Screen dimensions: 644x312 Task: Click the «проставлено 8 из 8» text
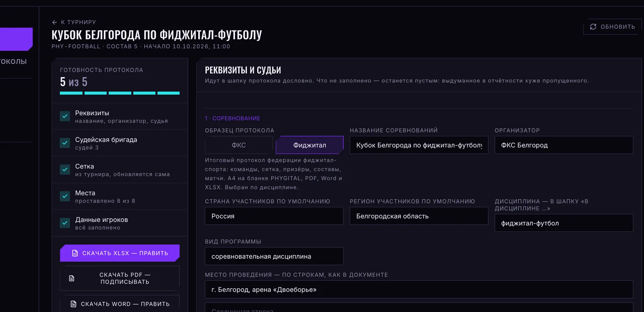coord(105,201)
